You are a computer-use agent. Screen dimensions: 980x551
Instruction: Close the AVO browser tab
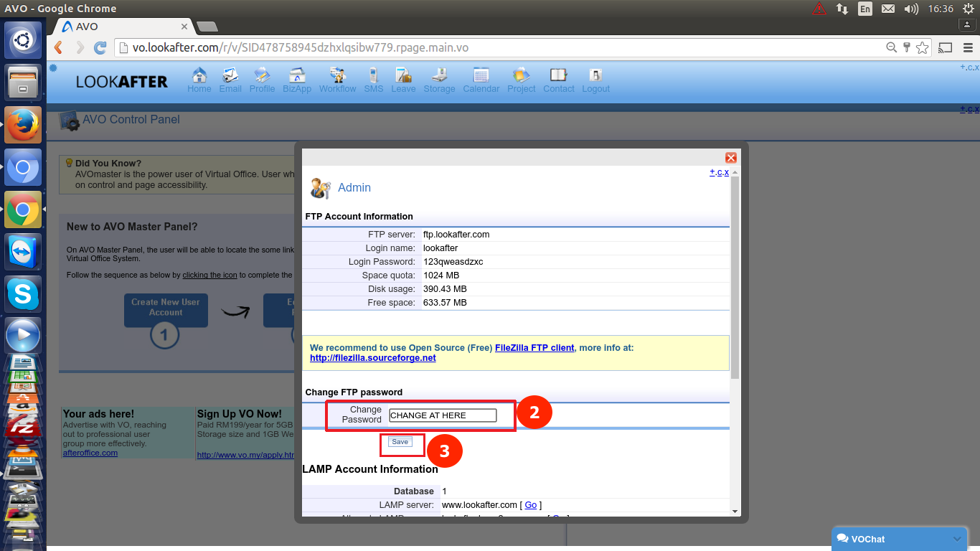[x=184, y=27]
